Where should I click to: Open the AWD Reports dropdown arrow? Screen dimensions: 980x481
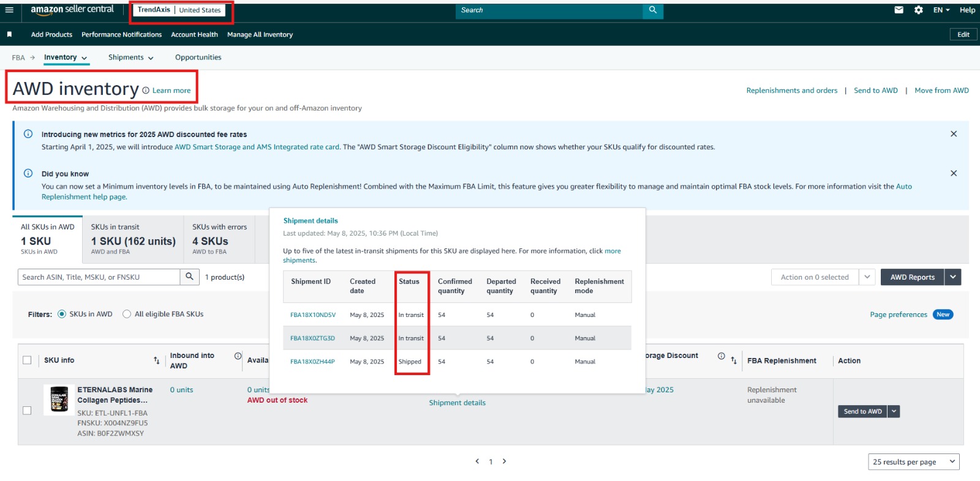[952, 277]
